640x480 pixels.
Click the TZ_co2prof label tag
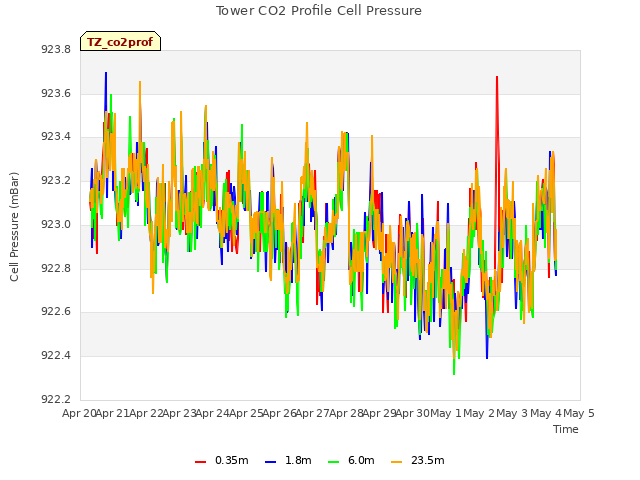(120, 41)
